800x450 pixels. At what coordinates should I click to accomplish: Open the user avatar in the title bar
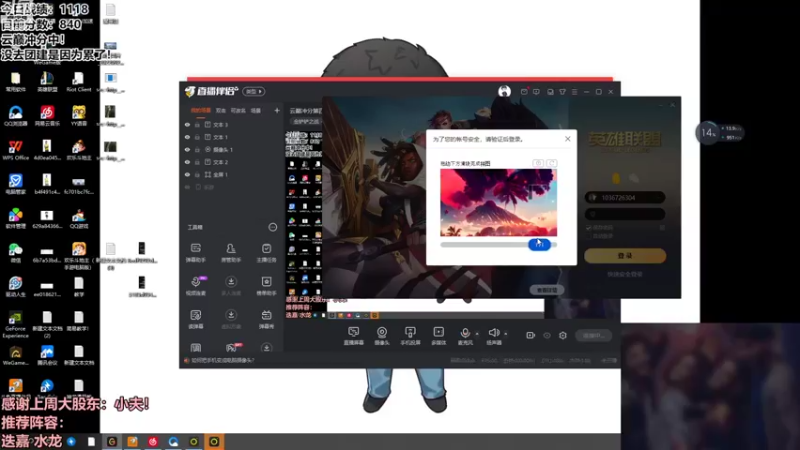504,91
